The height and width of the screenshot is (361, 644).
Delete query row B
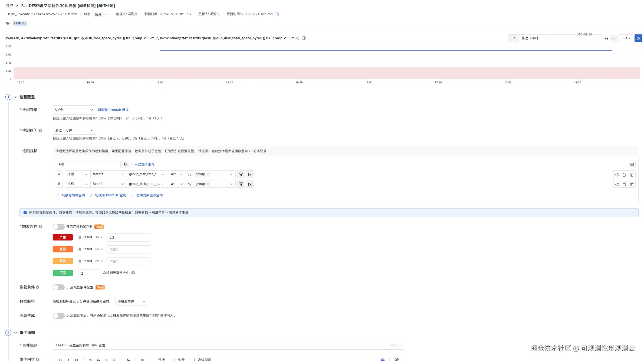coord(632,184)
